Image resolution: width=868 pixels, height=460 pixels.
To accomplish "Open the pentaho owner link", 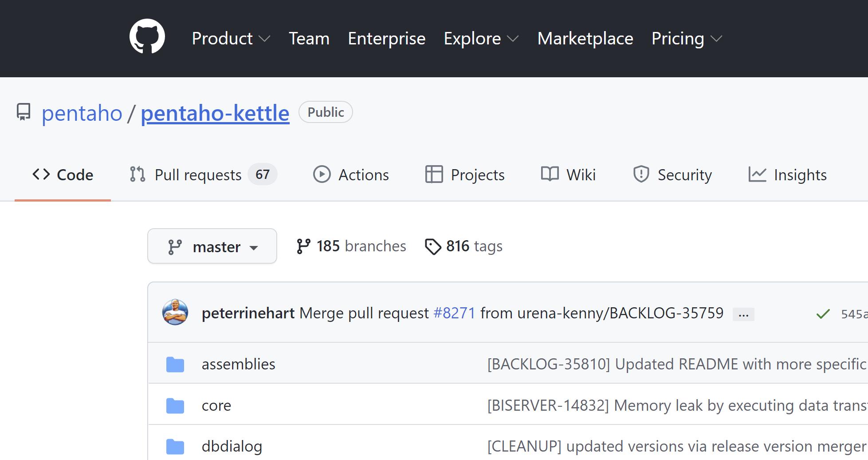I will (82, 113).
